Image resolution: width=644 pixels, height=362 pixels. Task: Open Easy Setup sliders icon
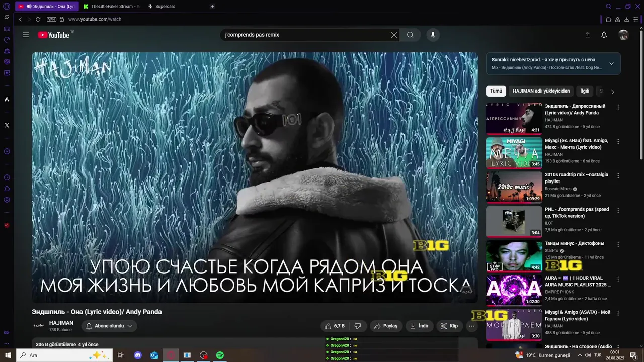click(636, 19)
